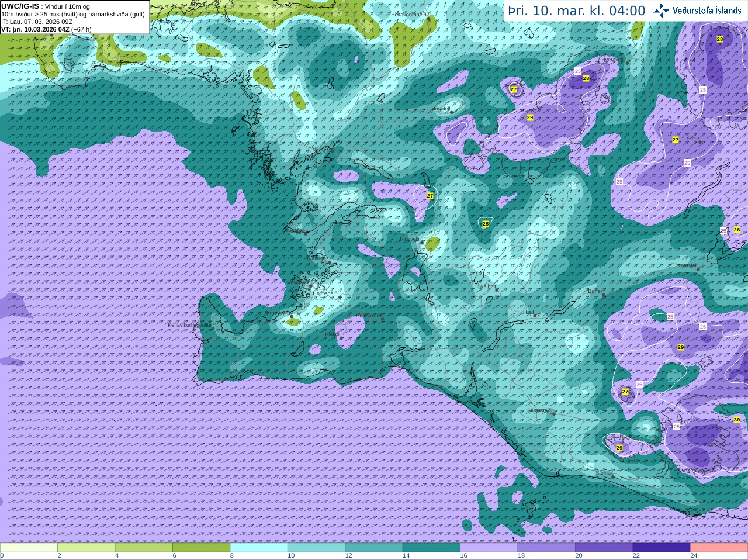Click the Þingvellir station label
The image size is (748, 560).
point(410,239)
